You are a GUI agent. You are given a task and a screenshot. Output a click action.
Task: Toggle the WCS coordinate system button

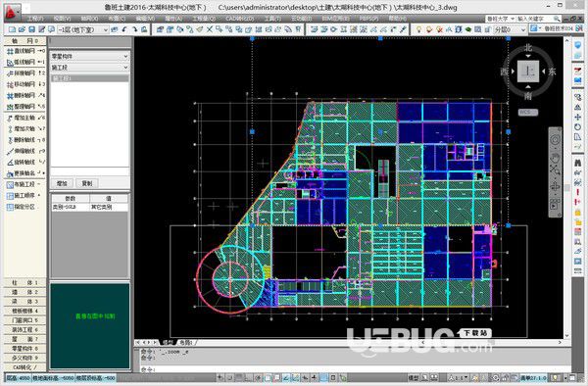click(x=528, y=112)
